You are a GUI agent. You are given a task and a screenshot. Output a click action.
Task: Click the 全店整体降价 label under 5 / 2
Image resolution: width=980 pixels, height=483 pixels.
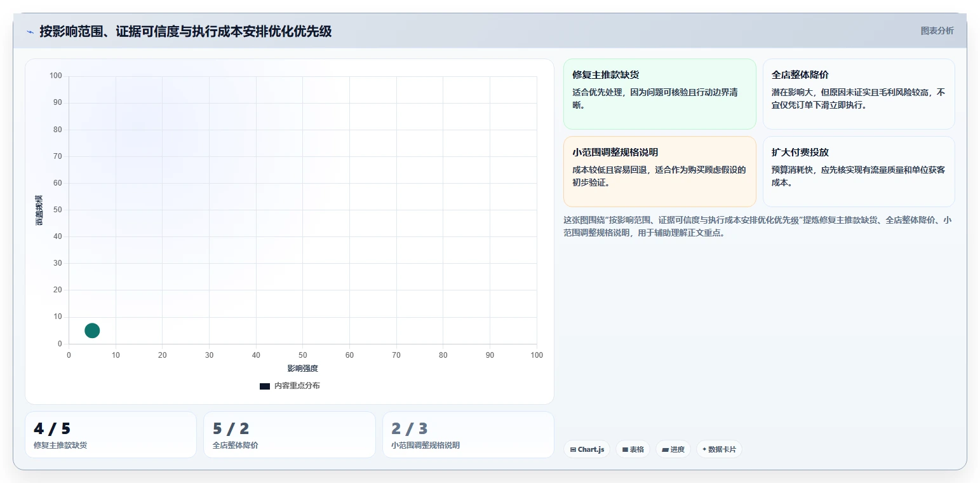coord(235,446)
